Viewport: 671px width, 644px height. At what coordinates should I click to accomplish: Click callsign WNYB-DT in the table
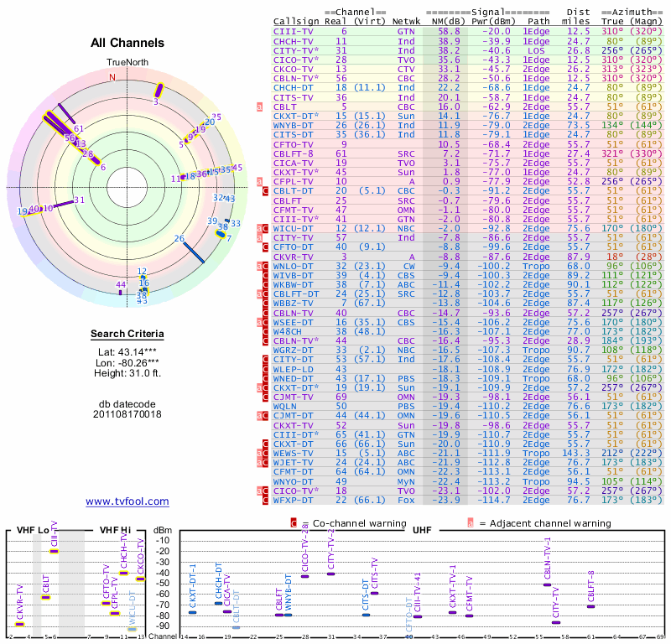coord(293,126)
